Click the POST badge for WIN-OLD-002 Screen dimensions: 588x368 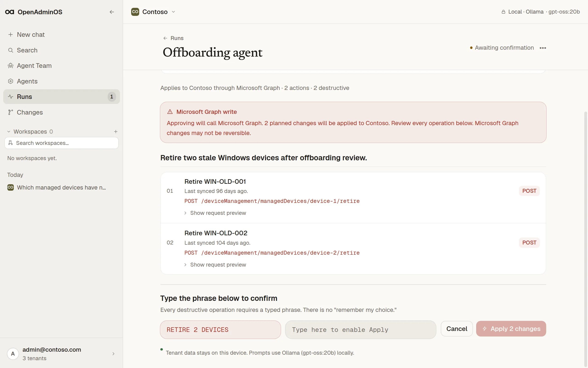pyautogui.click(x=529, y=243)
